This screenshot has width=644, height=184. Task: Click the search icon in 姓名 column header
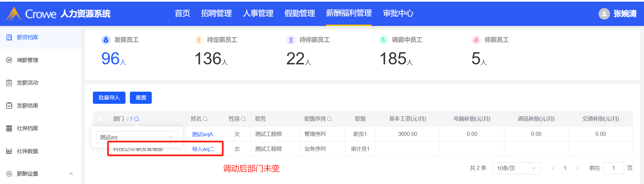tap(205, 119)
